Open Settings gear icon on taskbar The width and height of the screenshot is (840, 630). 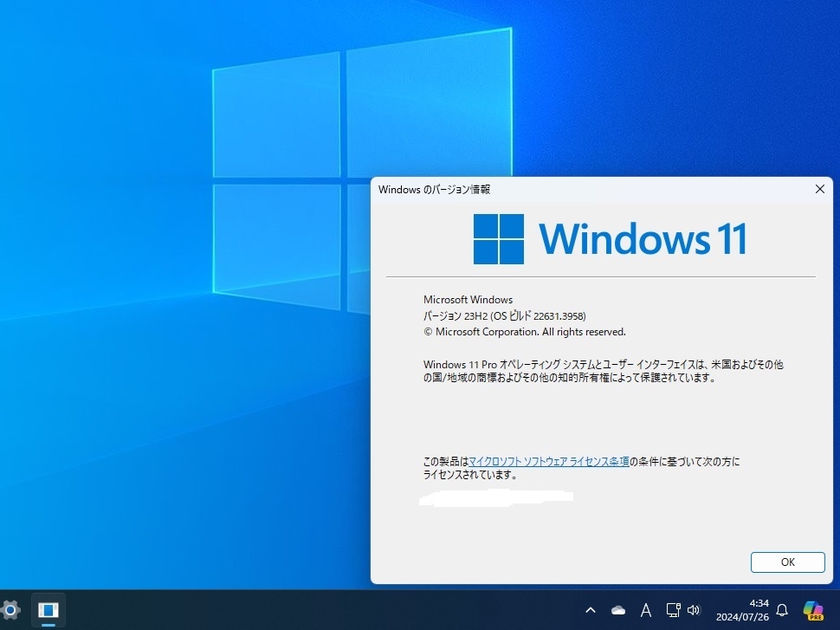point(10,609)
